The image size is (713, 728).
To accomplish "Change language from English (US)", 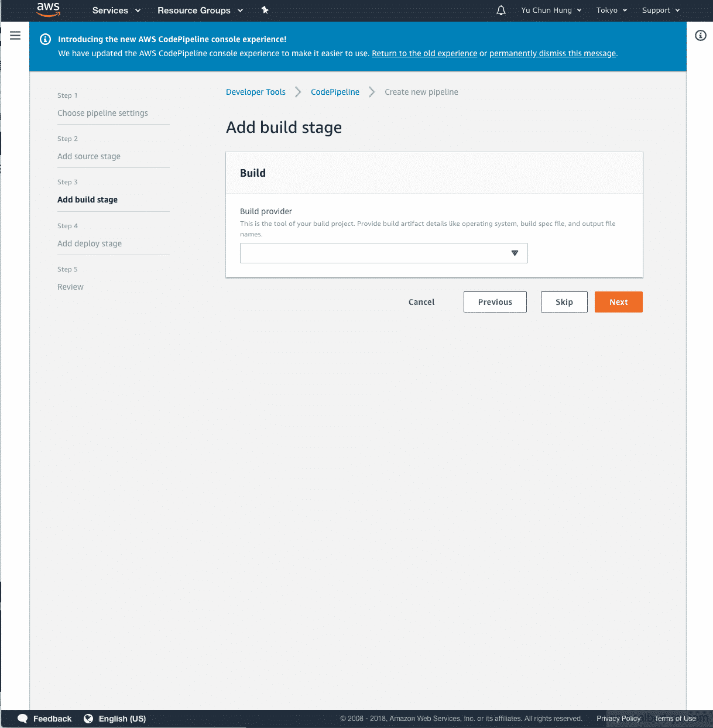I will 122,719.
